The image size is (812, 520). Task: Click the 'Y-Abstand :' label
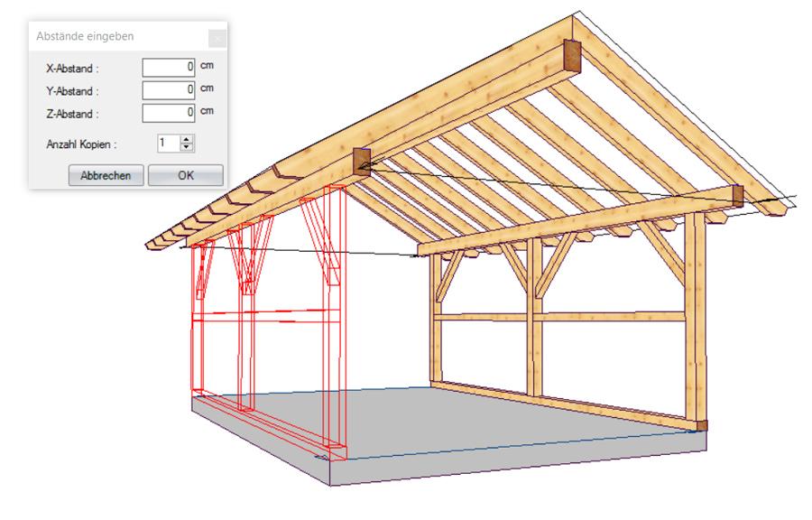(72, 91)
